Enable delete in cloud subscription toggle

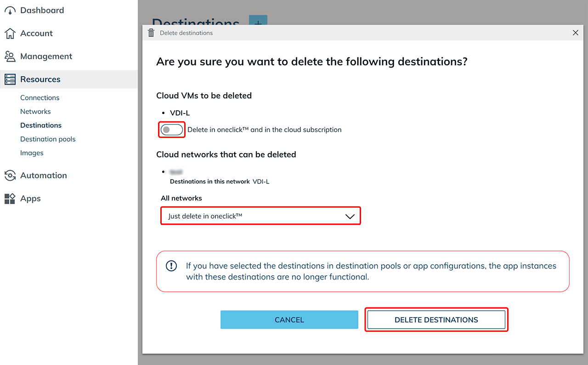click(172, 130)
